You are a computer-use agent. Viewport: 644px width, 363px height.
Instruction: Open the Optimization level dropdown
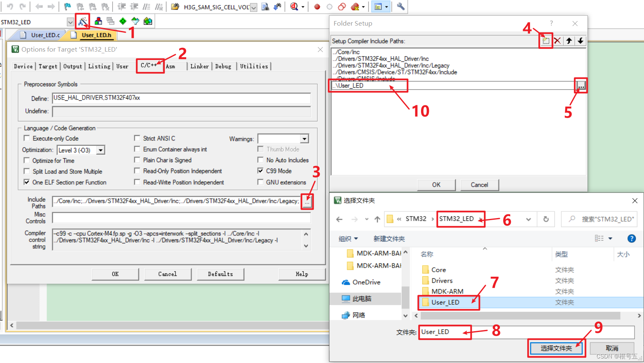101,150
